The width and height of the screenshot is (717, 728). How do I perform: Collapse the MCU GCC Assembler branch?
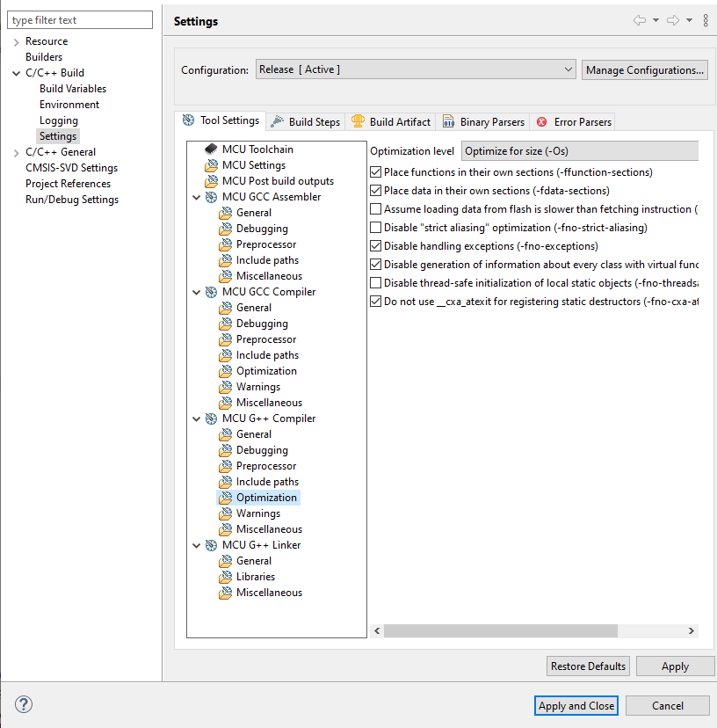point(197,196)
